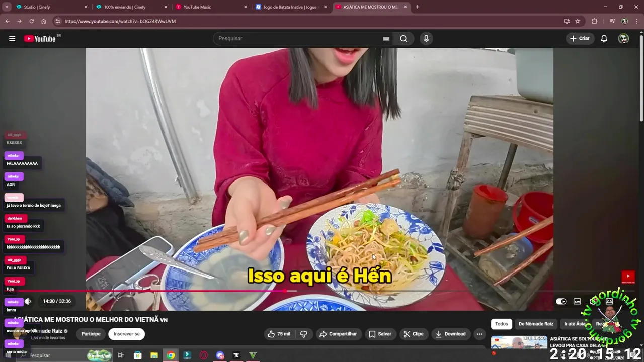Select the Ir até Ásia chip
The image size is (644, 362).
point(575,324)
